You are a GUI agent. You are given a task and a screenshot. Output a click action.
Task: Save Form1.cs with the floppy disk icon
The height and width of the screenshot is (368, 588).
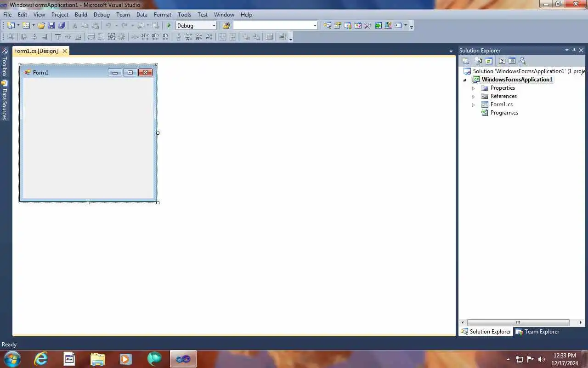tap(51, 25)
